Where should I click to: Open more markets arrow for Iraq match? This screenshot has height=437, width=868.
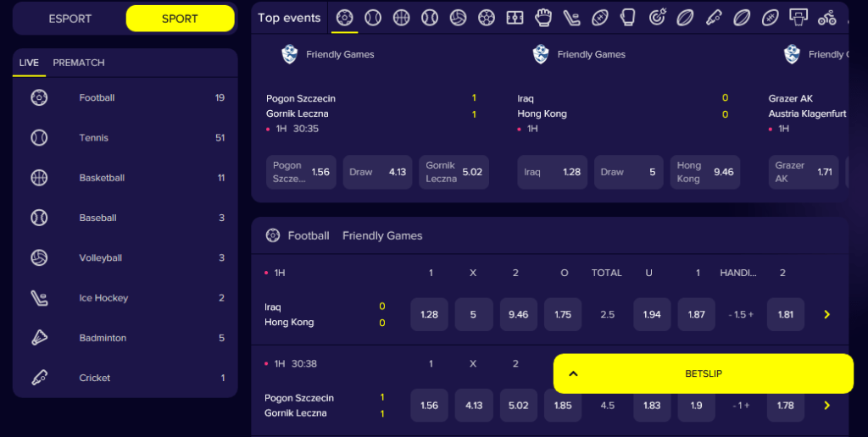(x=827, y=315)
